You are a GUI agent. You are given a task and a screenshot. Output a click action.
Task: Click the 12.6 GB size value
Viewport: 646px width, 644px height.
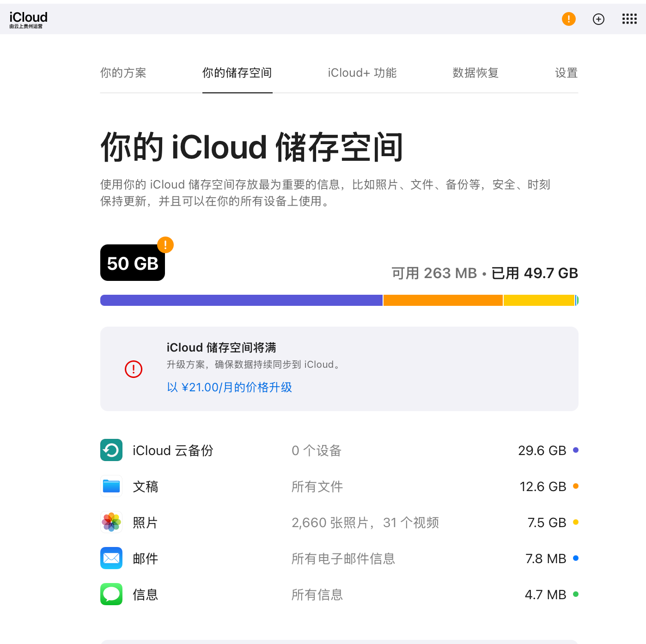[543, 486]
